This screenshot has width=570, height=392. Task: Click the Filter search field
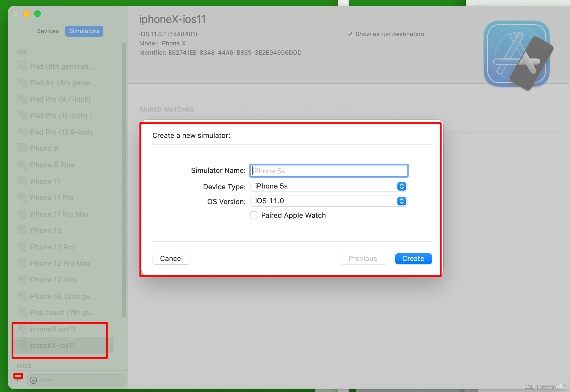[x=76, y=380]
